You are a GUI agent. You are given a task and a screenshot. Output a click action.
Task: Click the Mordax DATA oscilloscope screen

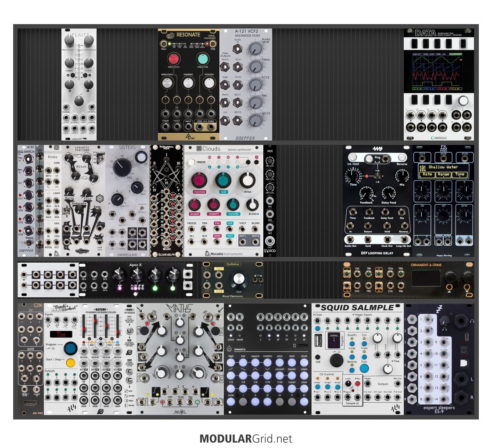[x=438, y=72]
